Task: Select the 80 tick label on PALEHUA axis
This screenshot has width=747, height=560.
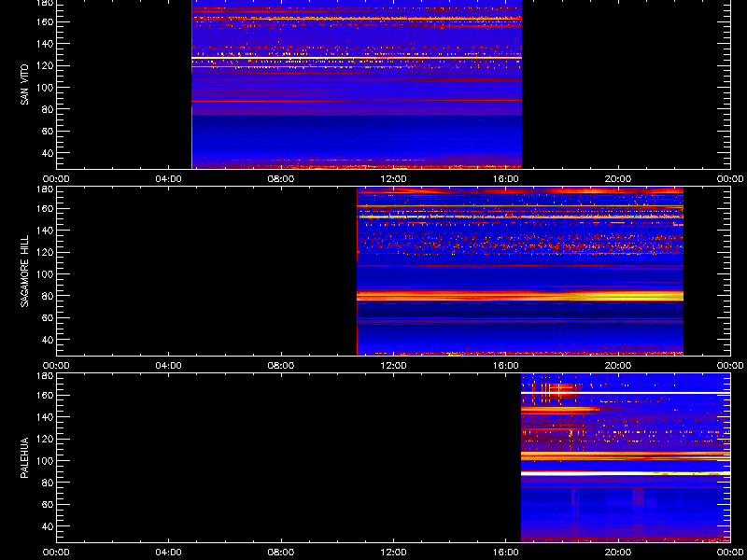Action: click(49, 483)
